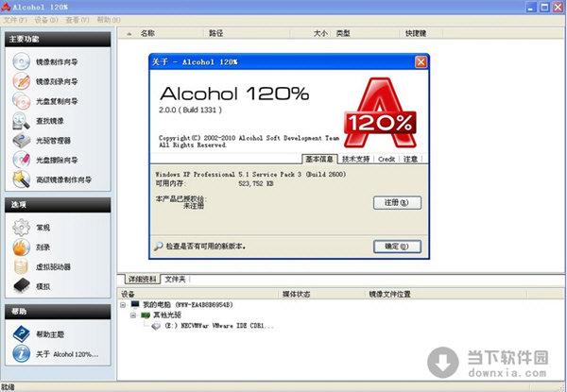Close the 关于 Alcohol 120% dialog

(421, 62)
